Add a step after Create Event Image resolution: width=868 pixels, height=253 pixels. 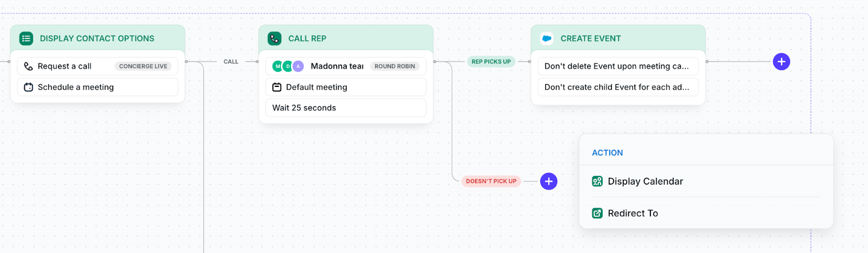click(781, 62)
